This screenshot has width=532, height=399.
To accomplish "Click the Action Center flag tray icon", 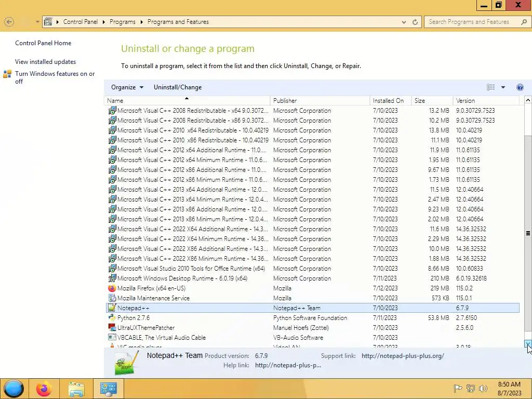I will click(x=458, y=388).
